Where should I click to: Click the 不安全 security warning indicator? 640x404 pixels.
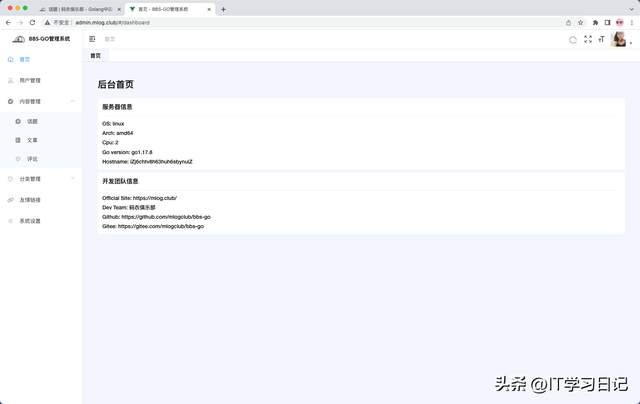tap(57, 22)
